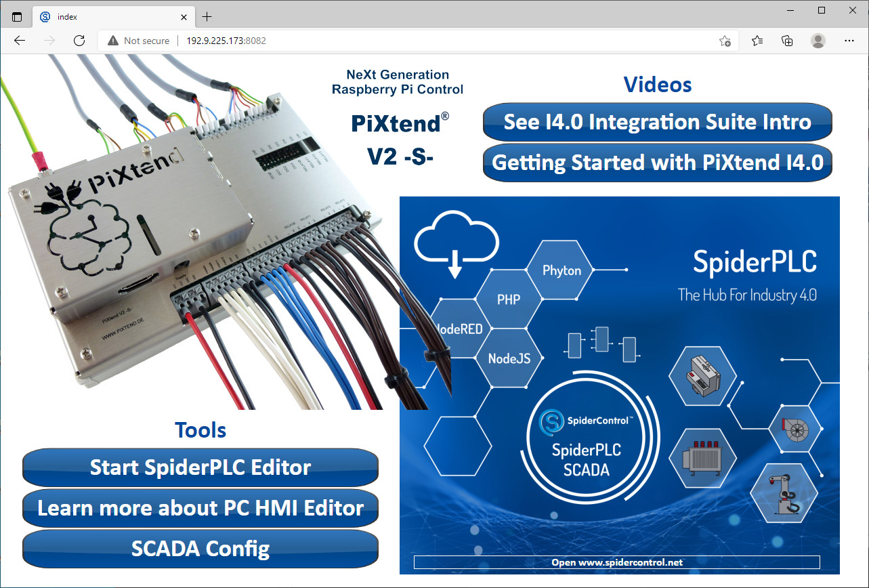Click the Phyton hexagon

[561, 270]
